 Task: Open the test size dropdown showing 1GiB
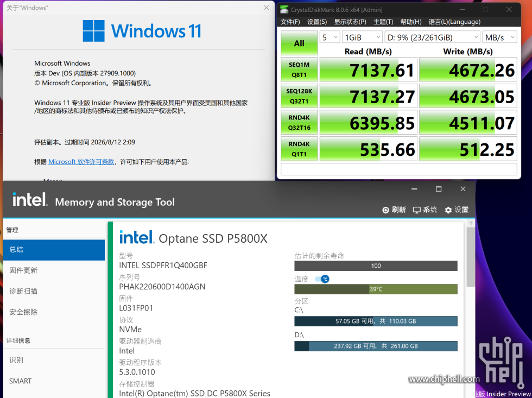coord(362,37)
